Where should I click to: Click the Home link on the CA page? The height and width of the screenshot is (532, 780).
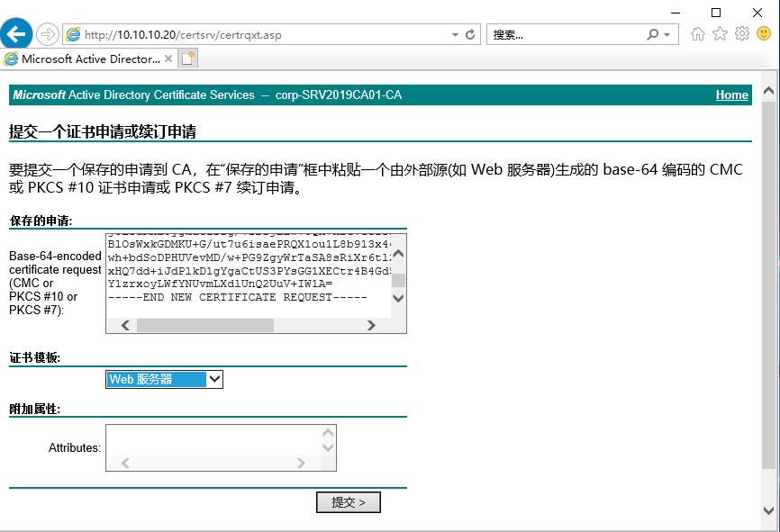coord(731,95)
